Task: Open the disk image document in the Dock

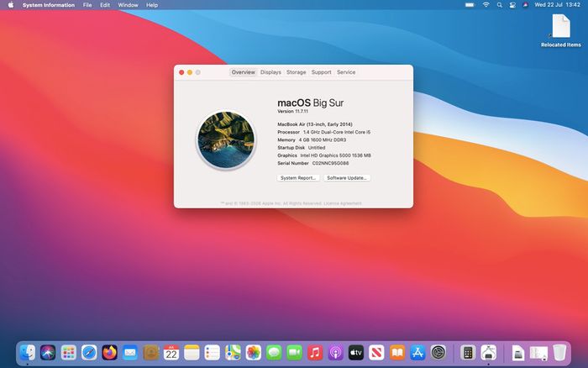Action: [x=518, y=353]
